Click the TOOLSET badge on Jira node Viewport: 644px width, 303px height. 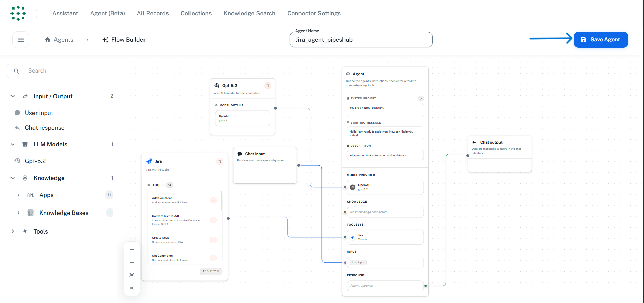coord(211,271)
